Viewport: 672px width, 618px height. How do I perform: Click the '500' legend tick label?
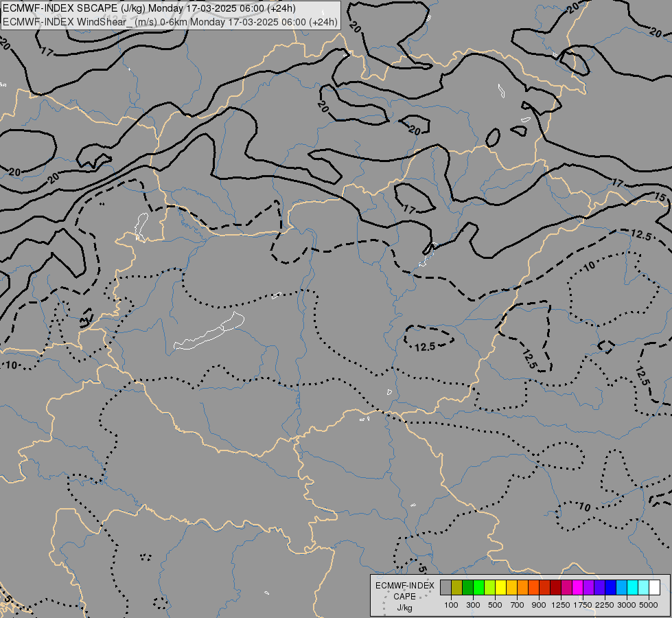tap(495, 605)
